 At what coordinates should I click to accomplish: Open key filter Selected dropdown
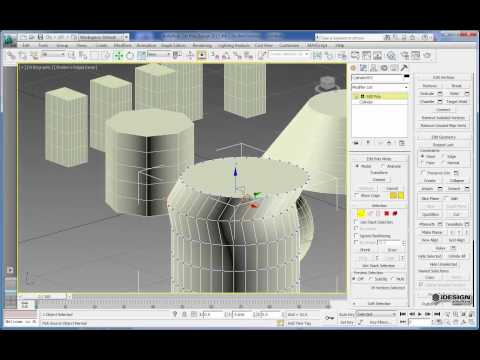point(377,314)
